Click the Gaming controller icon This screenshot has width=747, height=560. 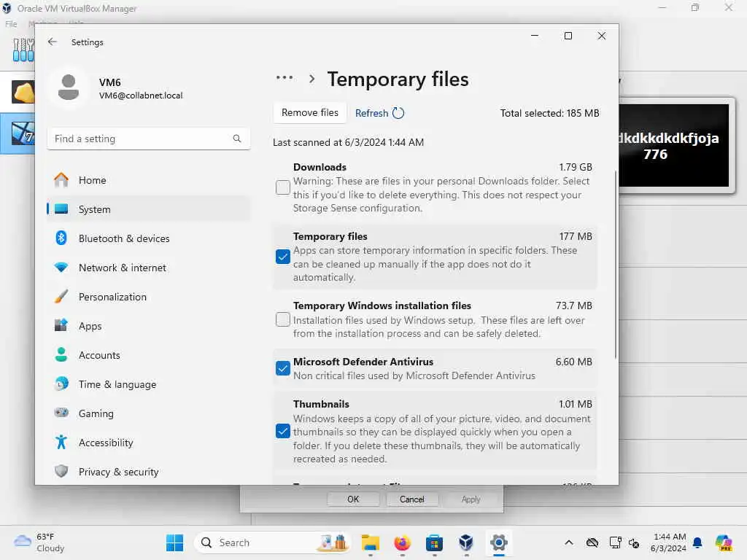(x=61, y=413)
